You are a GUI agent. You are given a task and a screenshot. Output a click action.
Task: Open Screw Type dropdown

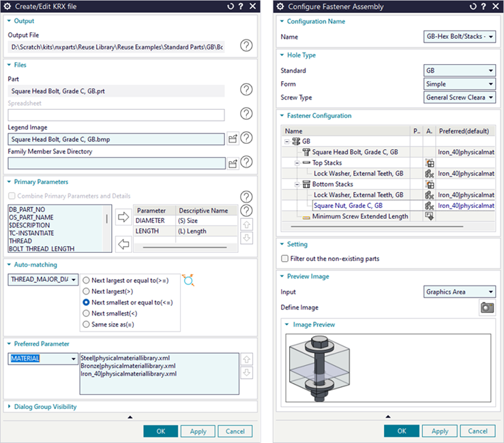[459, 97]
